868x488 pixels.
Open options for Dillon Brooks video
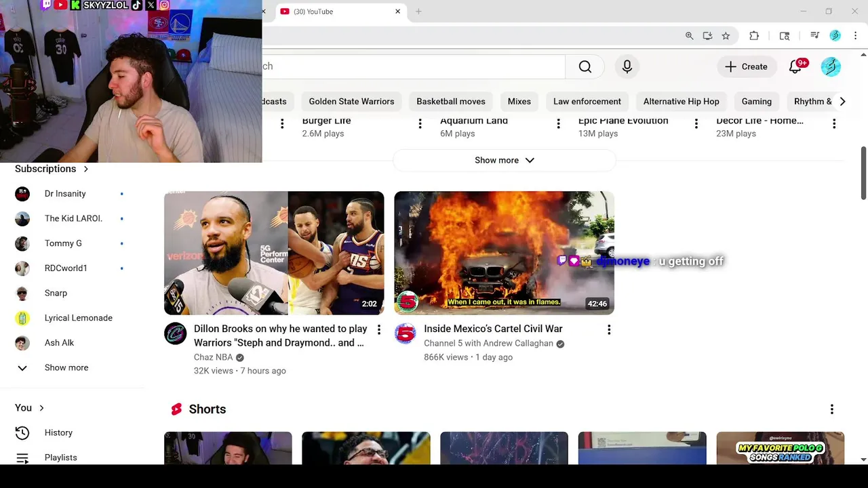pyautogui.click(x=379, y=329)
